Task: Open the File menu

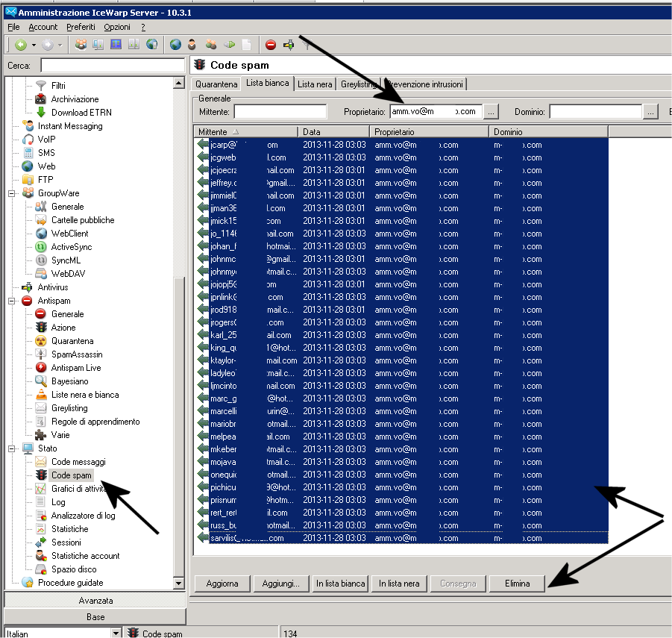Action: (x=13, y=27)
